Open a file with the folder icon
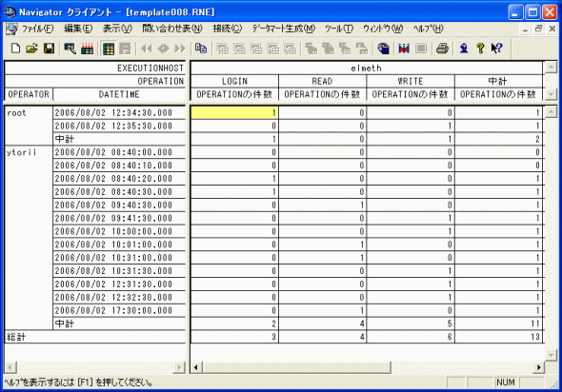The height and width of the screenshot is (392, 562). 31,49
